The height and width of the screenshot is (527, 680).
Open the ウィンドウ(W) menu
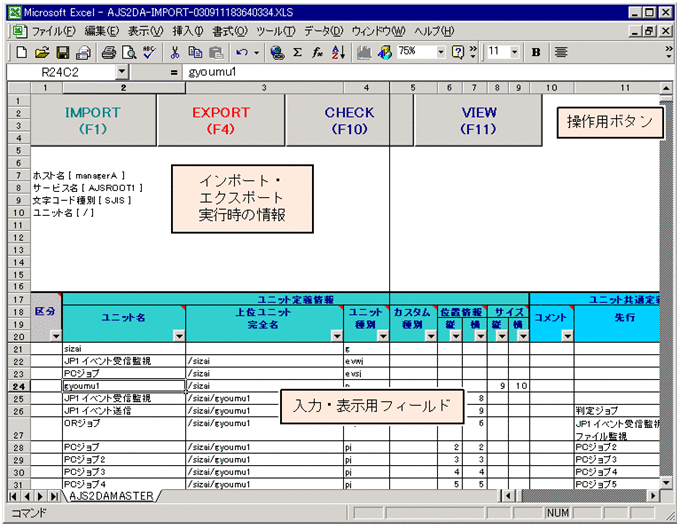[x=379, y=31]
